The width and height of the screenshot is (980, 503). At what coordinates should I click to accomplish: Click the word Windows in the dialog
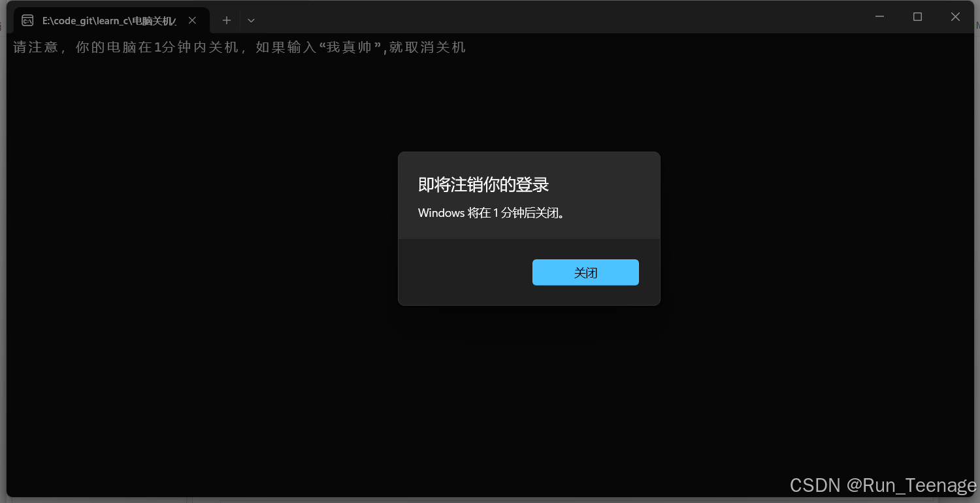(441, 213)
